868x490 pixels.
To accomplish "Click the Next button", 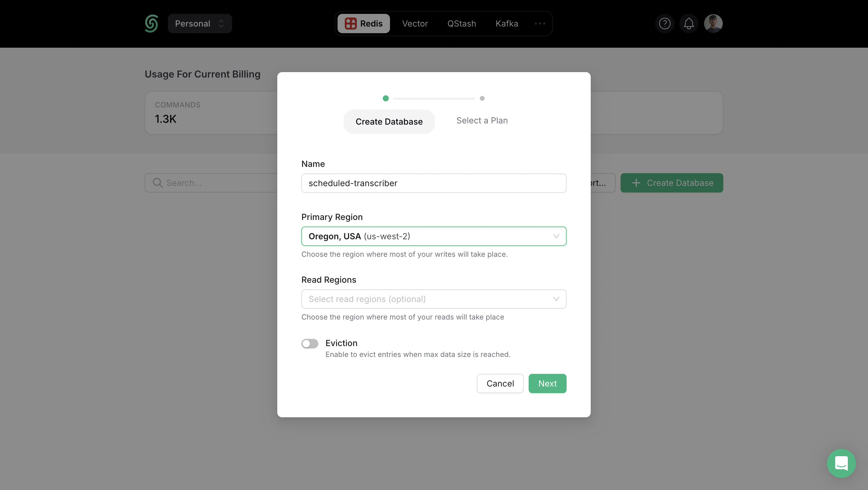I will coord(547,383).
